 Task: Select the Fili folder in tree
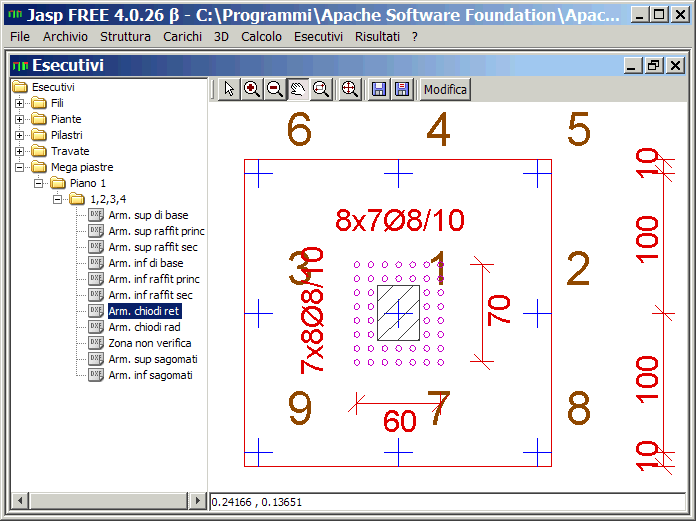(x=57, y=103)
